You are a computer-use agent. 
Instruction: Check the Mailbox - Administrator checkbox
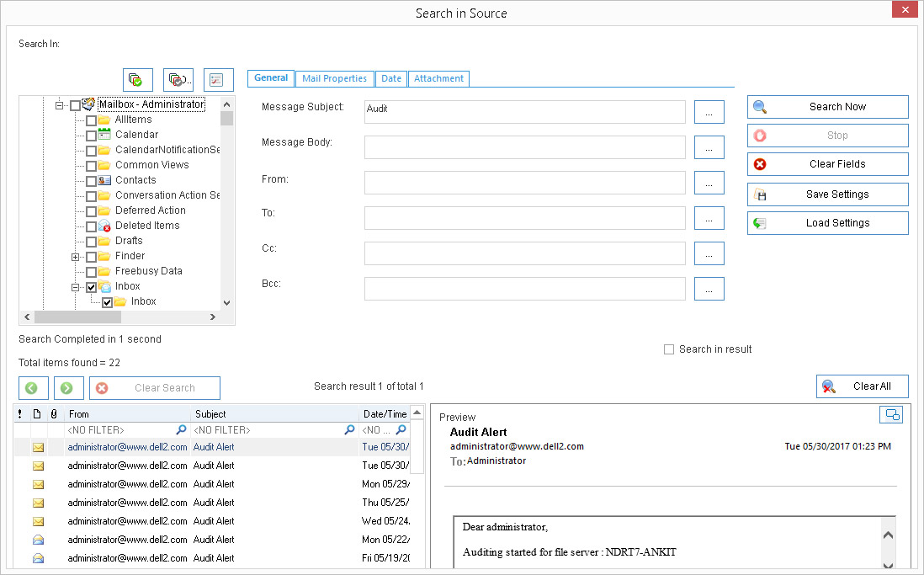click(76, 105)
